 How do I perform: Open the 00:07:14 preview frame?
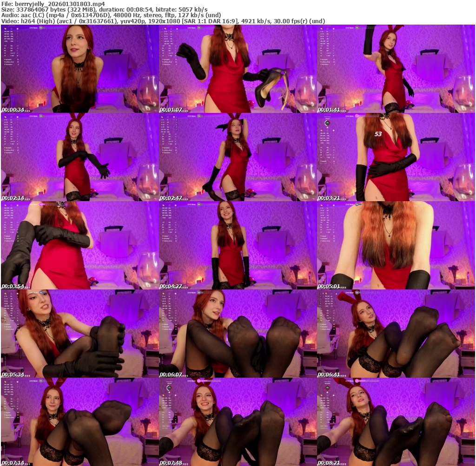tap(79, 422)
